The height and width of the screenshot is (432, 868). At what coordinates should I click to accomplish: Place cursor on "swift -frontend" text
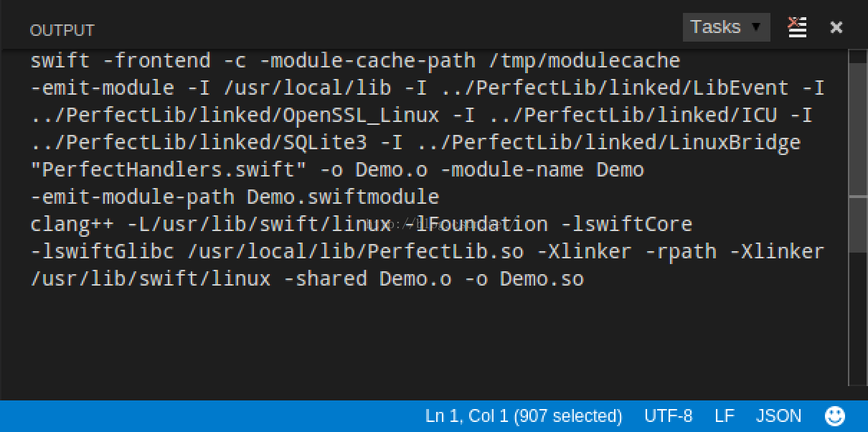pyautogui.click(x=121, y=61)
